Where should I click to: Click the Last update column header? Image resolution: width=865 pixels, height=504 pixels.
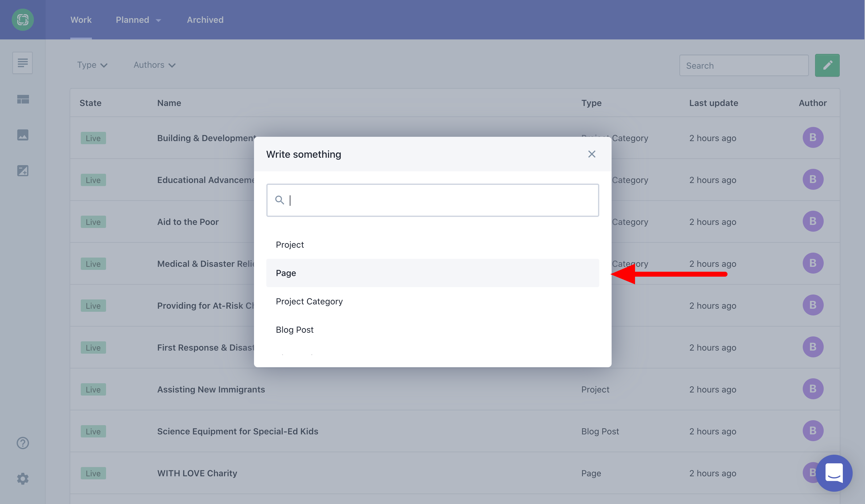pyautogui.click(x=713, y=103)
